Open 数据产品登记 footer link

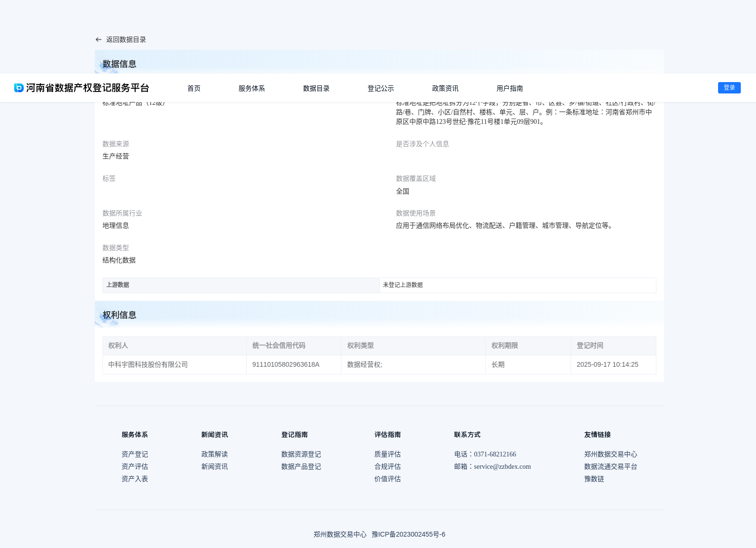coord(301,467)
